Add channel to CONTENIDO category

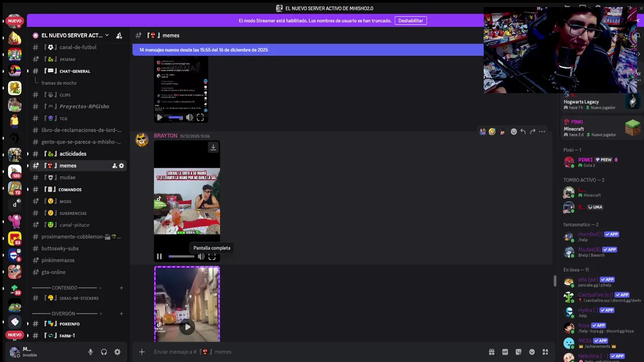pyautogui.click(x=121, y=288)
